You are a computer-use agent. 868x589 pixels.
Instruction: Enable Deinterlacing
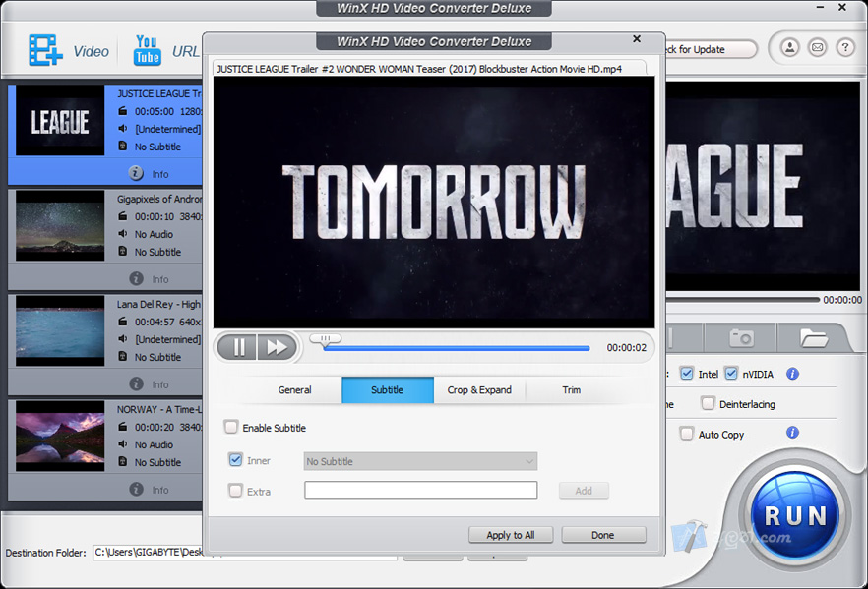pos(708,403)
